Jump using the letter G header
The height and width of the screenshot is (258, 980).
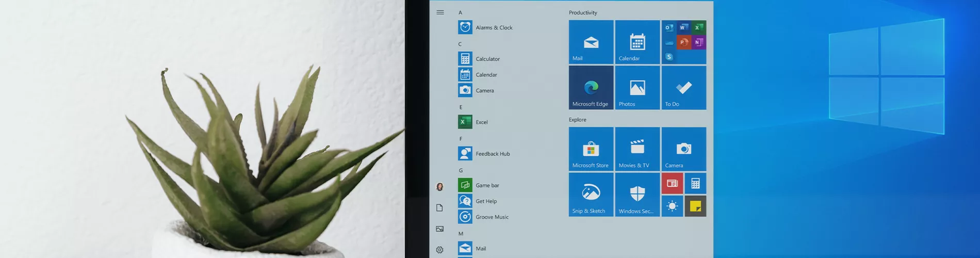coord(461,170)
